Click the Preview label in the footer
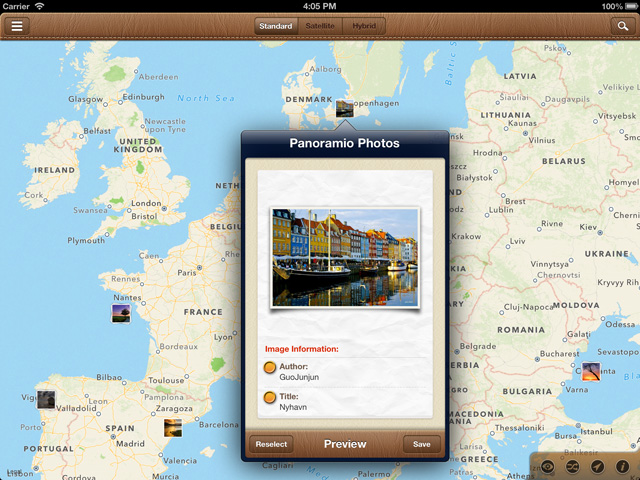Screen dimensions: 640x480 [345, 444]
